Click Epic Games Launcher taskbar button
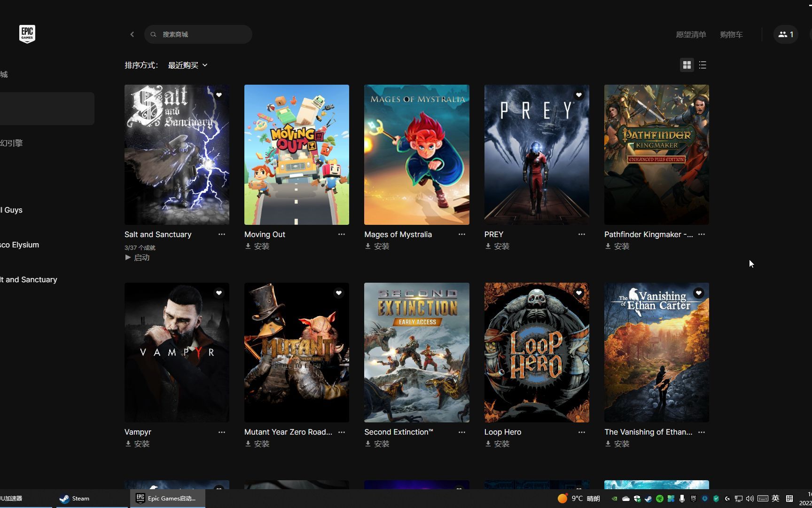This screenshot has width=812, height=508. 168,499
